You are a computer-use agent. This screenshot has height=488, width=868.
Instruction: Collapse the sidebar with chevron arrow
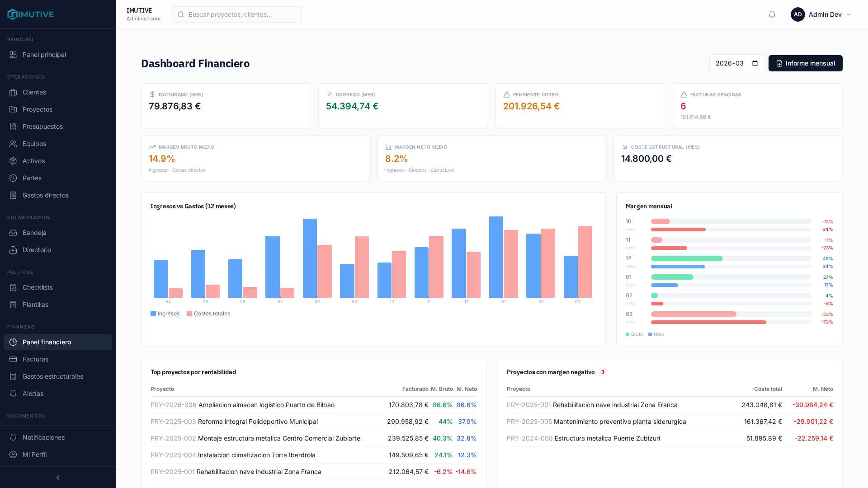(58, 478)
